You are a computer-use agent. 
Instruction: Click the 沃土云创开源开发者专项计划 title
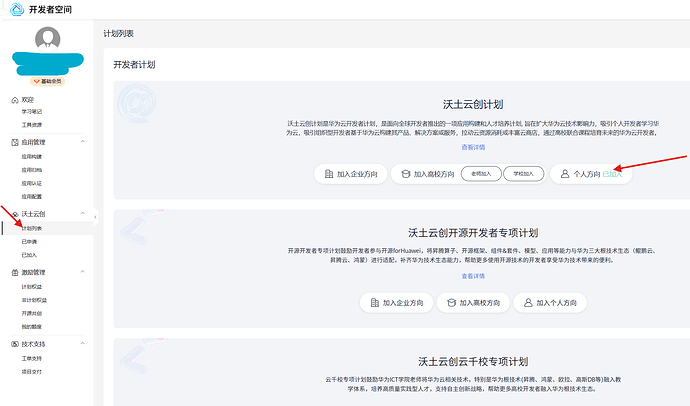click(x=473, y=233)
